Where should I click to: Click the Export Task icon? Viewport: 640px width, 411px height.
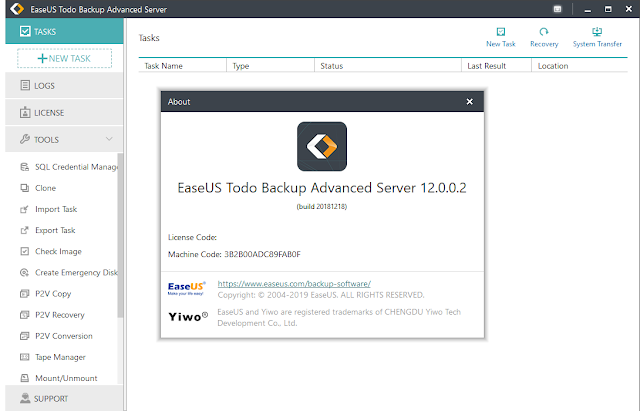tap(24, 230)
